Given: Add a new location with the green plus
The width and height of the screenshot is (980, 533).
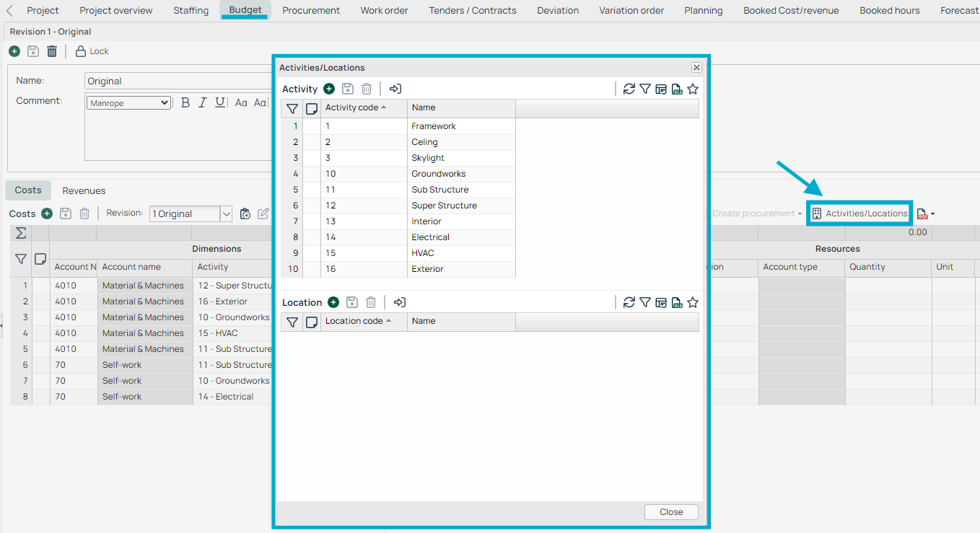Looking at the screenshot, I should [x=333, y=302].
